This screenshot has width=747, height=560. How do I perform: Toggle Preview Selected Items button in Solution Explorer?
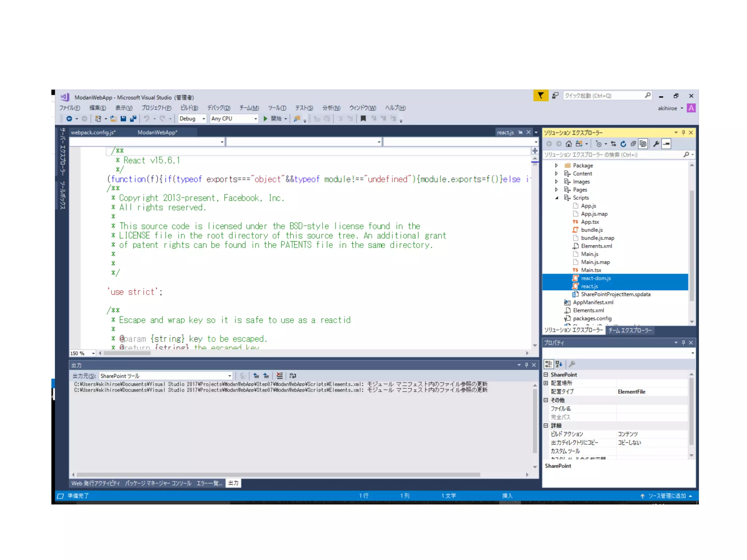pos(666,144)
